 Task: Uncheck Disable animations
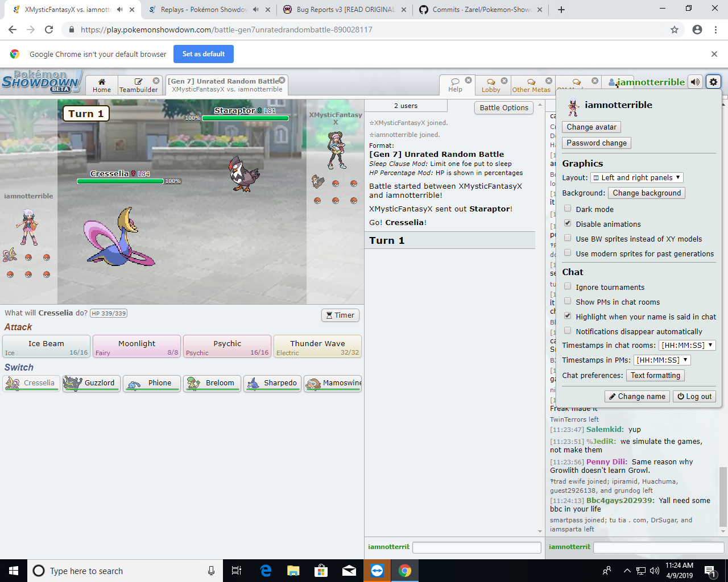[568, 223]
